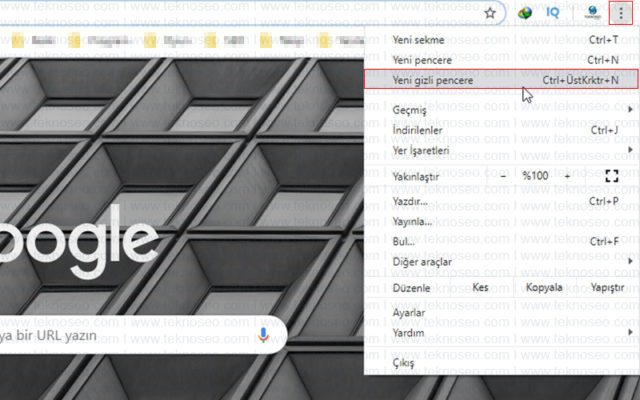
Task: Click the Kes (cut) button
Action: click(x=480, y=287)
